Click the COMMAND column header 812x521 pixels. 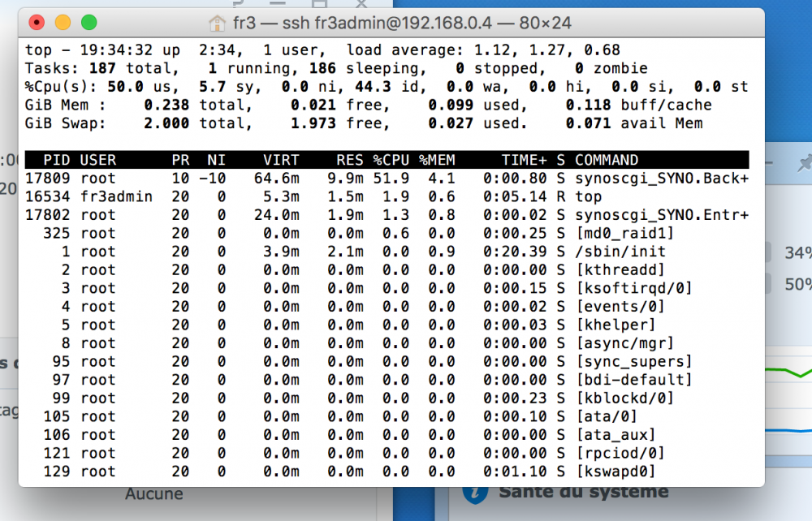(x=607, y=160)
